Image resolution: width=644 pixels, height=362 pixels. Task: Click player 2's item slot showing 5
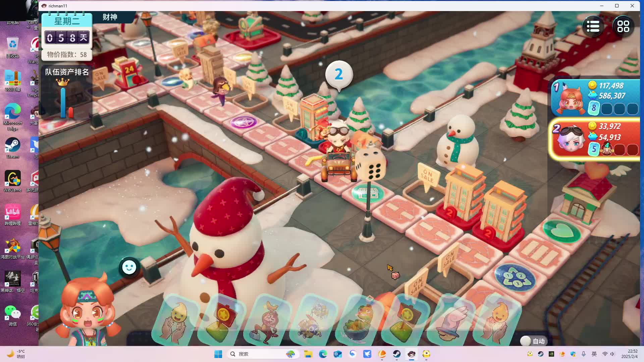pos(594,149)
